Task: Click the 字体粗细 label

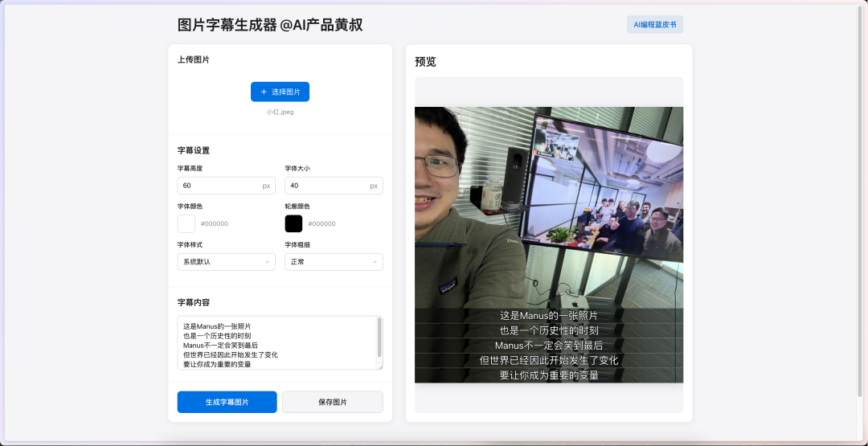Action: tap(297, 244)
